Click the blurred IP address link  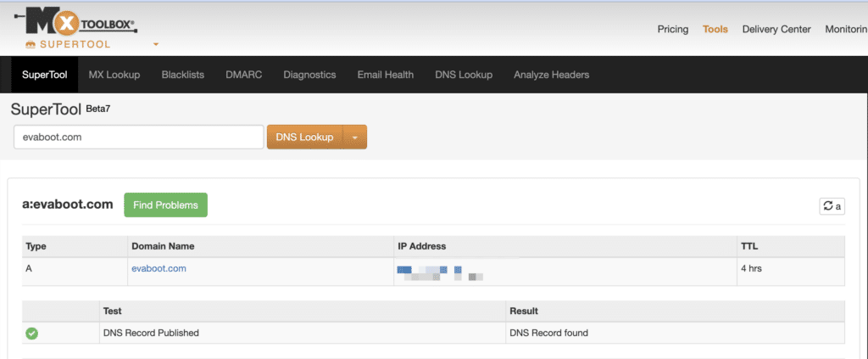(441, 272)
